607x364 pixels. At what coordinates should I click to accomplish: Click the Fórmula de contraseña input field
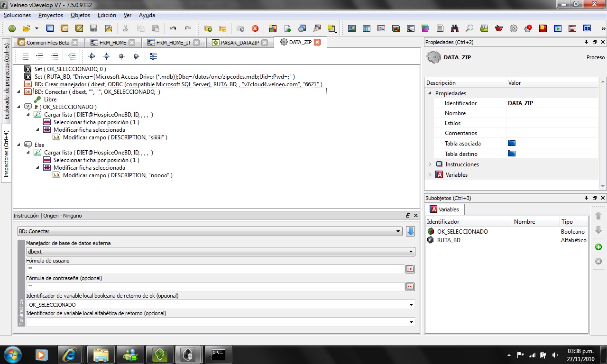215,287
